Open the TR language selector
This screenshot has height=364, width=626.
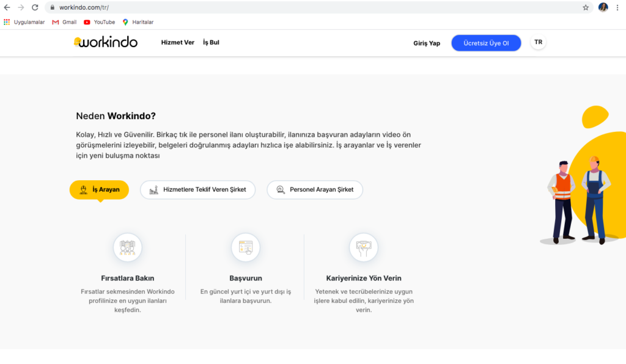coord(538,43)
